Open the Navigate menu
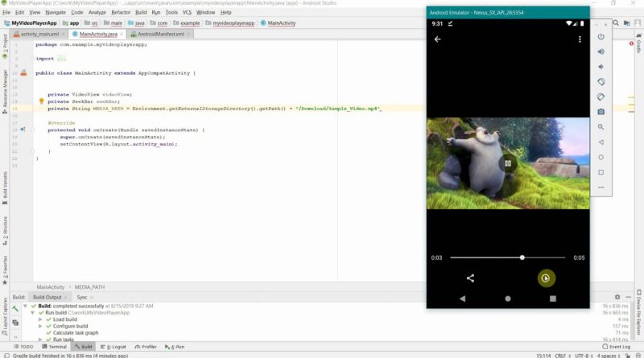Image resolution: width=644 pixels, height=358 pixels. (56, 12)
